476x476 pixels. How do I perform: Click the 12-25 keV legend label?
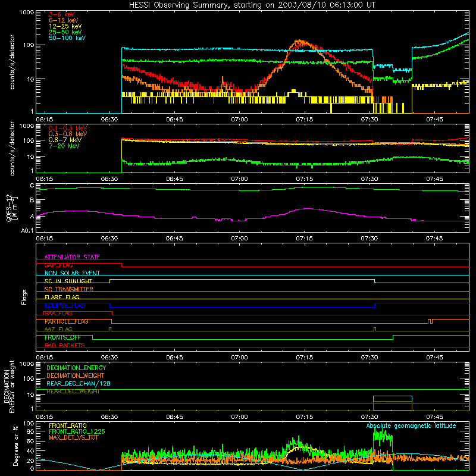[65, 26]
